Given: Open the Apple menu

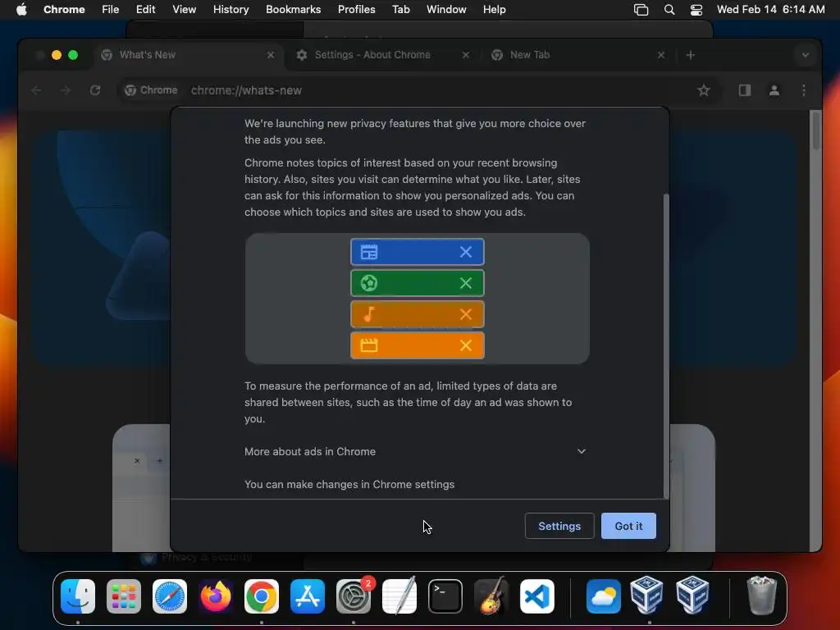Looking at the screenshot, I should tap(21, 10).
